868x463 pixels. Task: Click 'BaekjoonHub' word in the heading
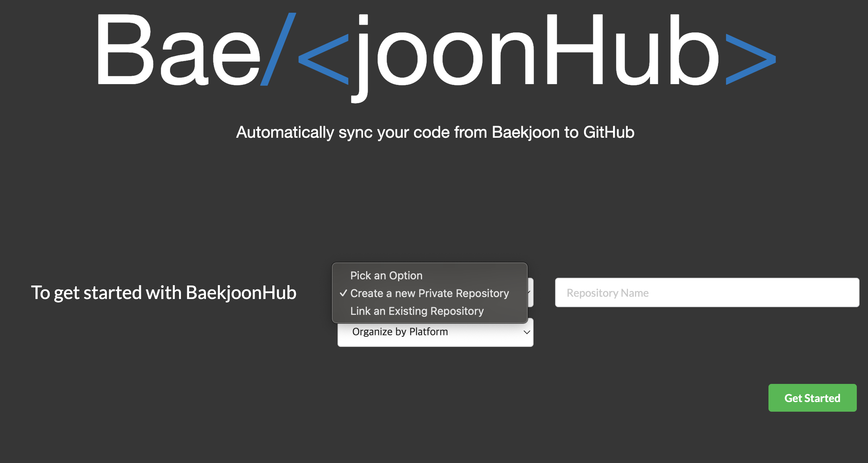tap(241, 293)
